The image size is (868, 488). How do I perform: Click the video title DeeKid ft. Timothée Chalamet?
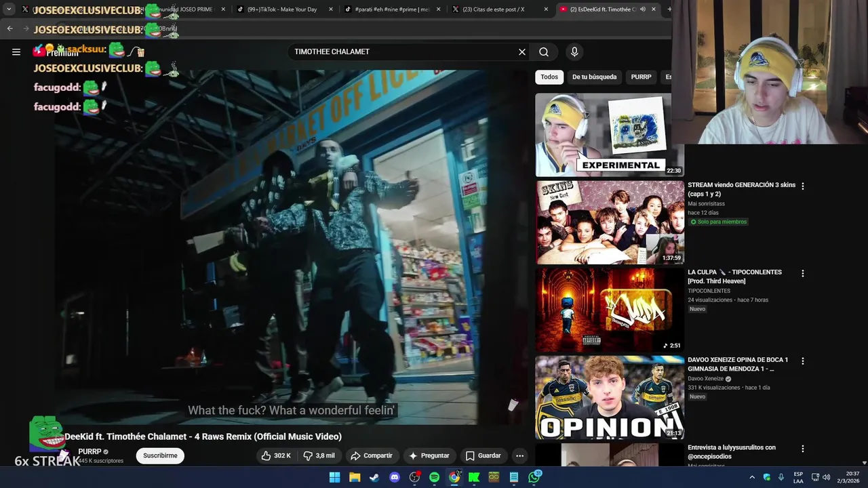coord(203,436)
